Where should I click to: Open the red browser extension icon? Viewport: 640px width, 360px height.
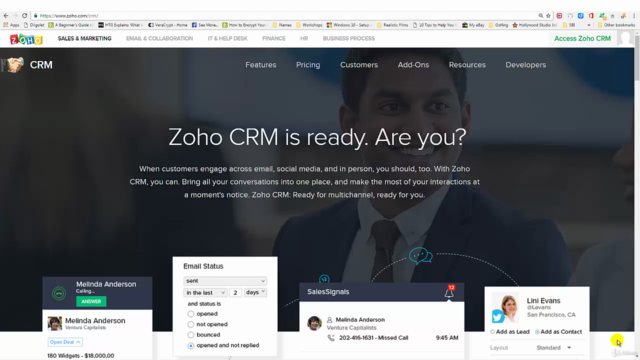point(559,16)
